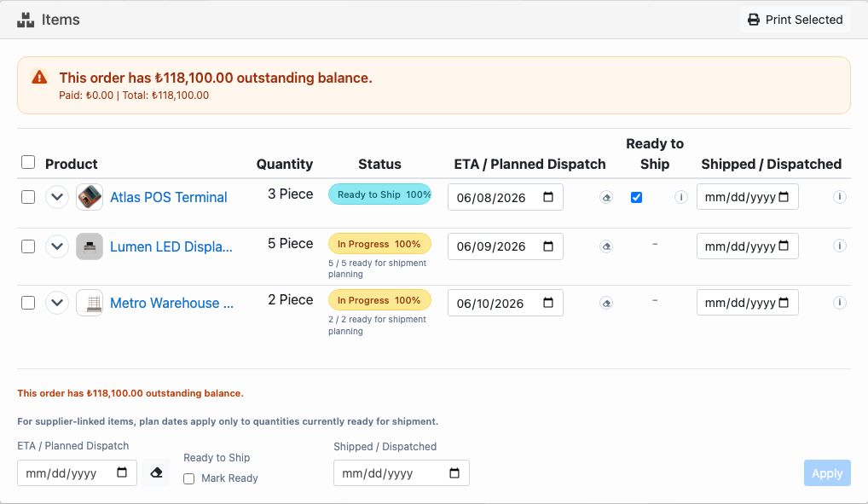
Task: Expand the Metro Warehouse row chevron
Action: (57, 303)
